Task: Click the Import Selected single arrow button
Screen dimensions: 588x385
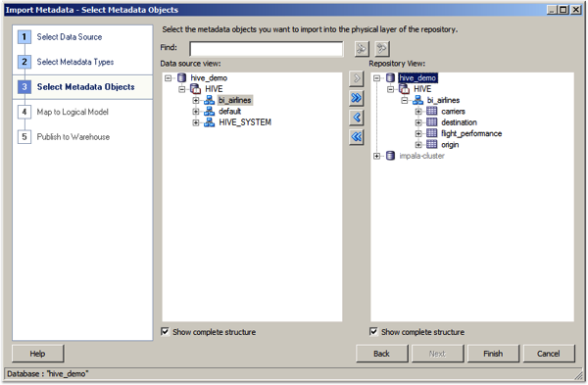Action: click(357, 78)
